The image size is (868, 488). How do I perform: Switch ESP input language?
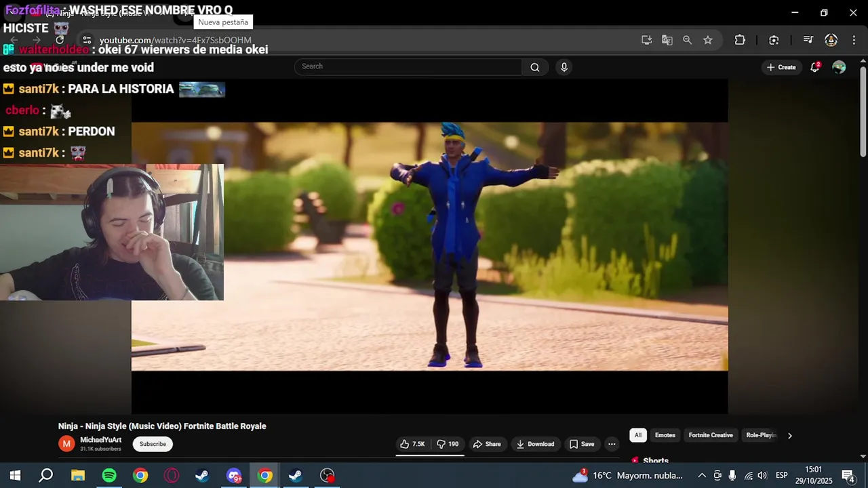click(x=781, y=476)
